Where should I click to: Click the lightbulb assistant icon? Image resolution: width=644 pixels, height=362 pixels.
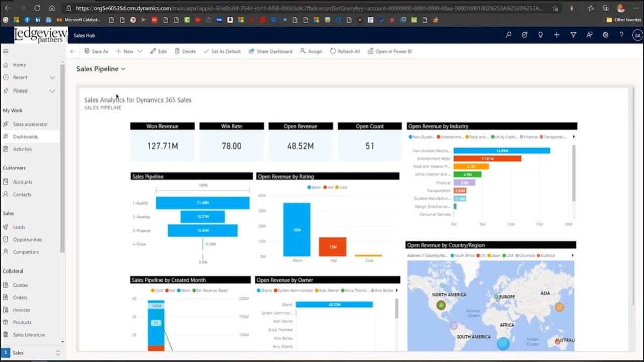tap(540, 35)
